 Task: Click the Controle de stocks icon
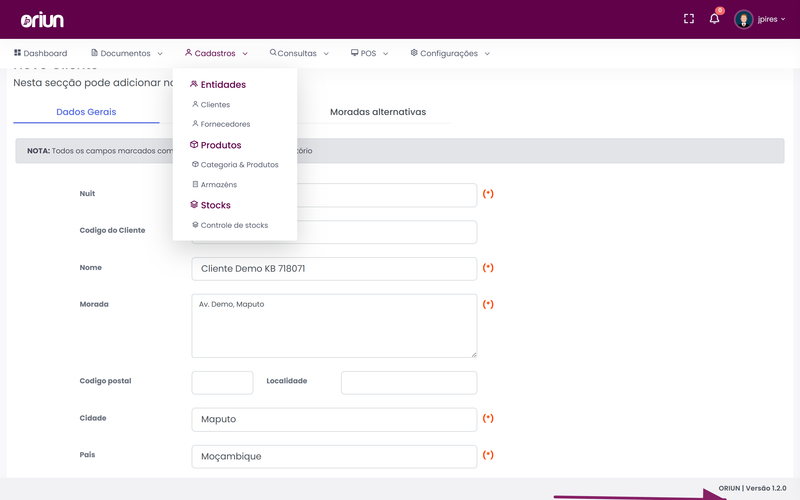point(195,224)
